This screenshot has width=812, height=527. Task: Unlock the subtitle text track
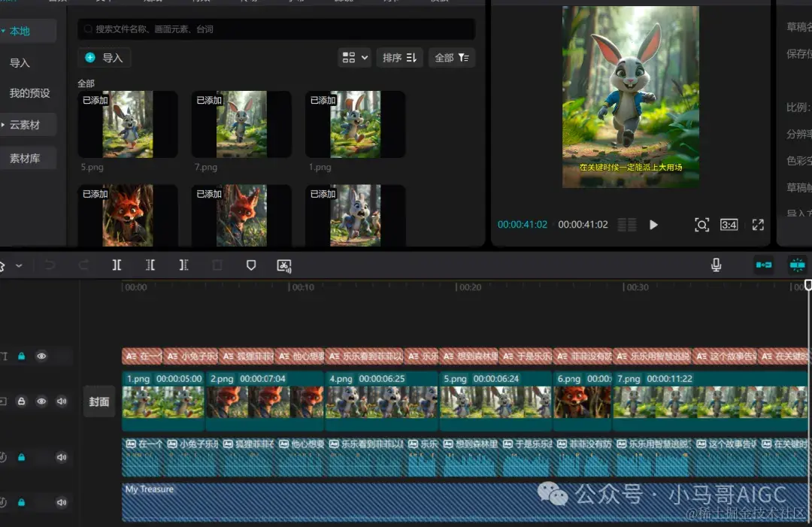pos(21,356)
